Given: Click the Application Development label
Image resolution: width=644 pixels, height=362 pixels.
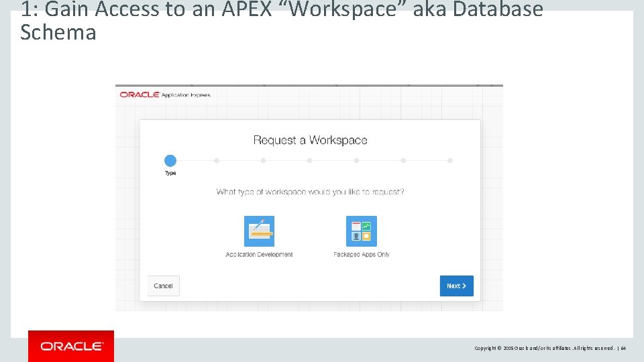Looking at the screenshot, I should (259, 255).
